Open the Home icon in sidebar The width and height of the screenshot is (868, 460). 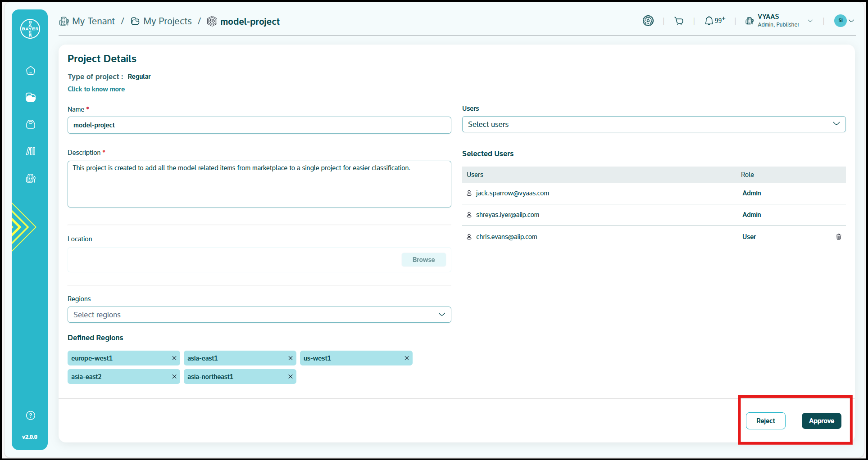(31, 71)
